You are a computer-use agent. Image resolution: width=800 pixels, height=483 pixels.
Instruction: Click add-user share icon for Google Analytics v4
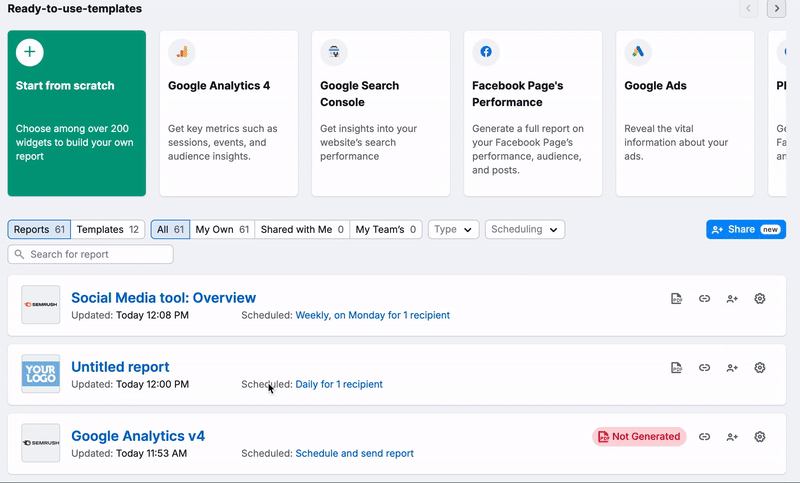pyautogui.click(x=732, y=437)
